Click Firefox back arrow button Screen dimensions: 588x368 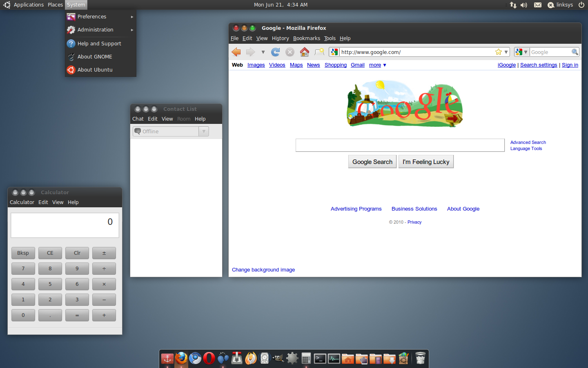coord(236,52)
